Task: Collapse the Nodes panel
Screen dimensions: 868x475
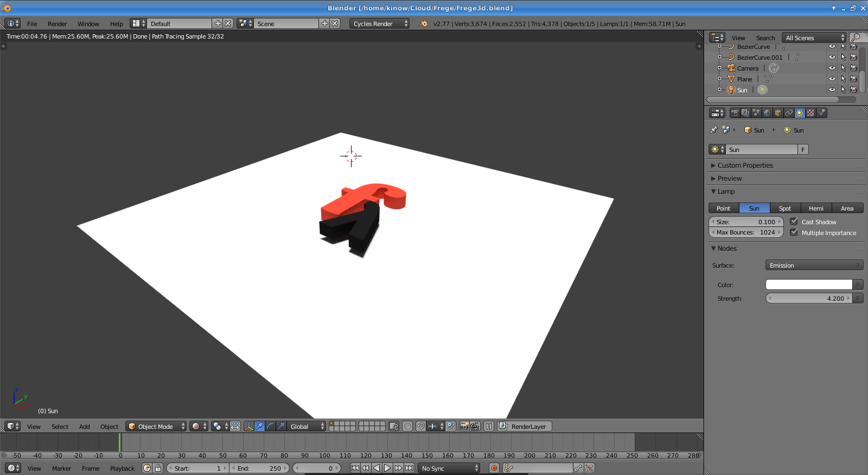Action: (x=713, y=248)
